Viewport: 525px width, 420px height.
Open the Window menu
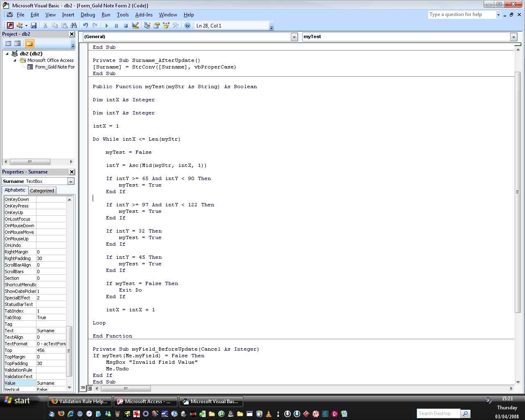point(168,15)
